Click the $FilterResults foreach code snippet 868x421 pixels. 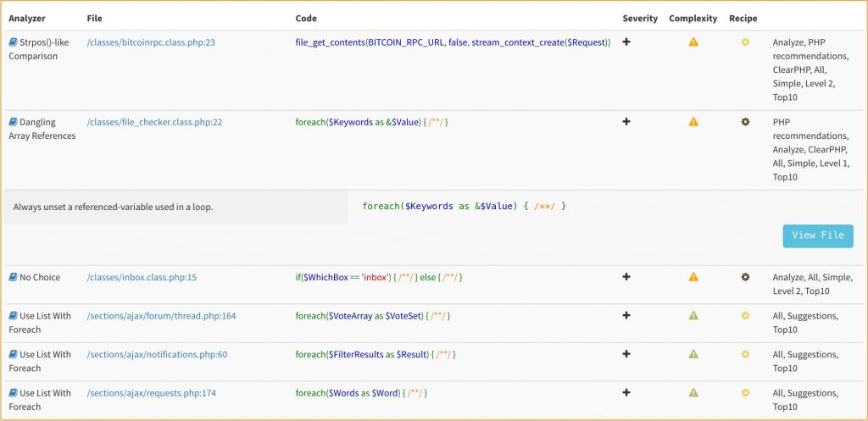coord(376,355)
